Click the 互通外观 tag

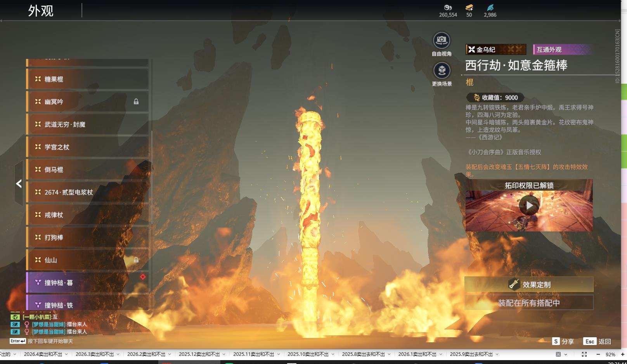tap(563, 49)
